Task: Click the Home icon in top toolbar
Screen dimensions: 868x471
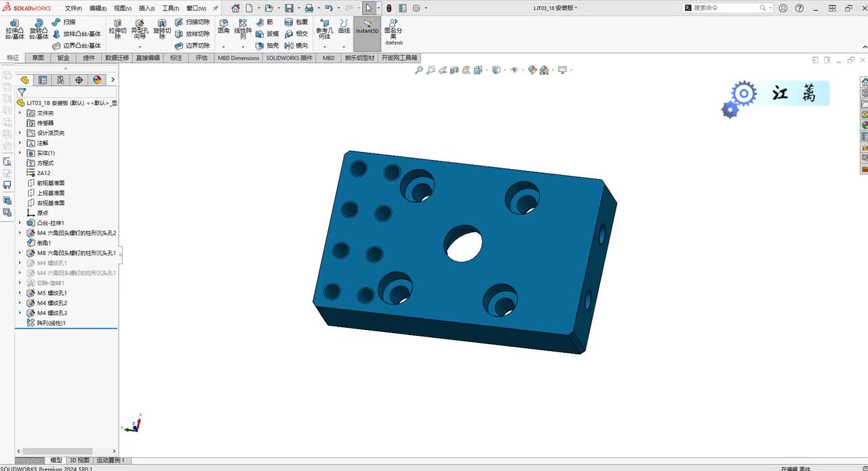Action: (x=235, y=8)
